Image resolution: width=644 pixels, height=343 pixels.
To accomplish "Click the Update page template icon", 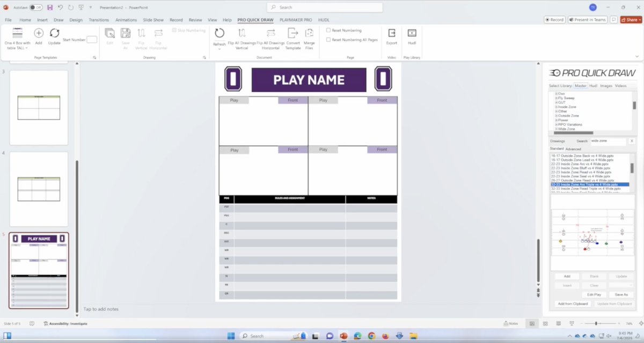I will [54, 33].
